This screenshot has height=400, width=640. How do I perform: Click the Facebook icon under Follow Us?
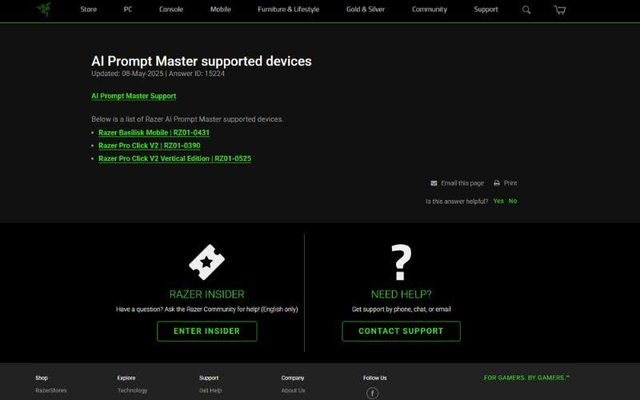[x=372, y=393]
